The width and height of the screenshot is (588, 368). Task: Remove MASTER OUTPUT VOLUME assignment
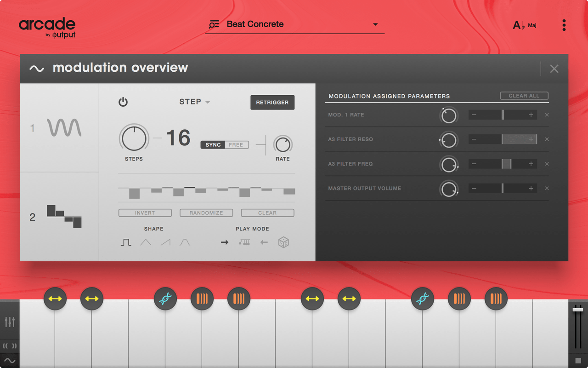pyautogui.click(x=547, y=188)
